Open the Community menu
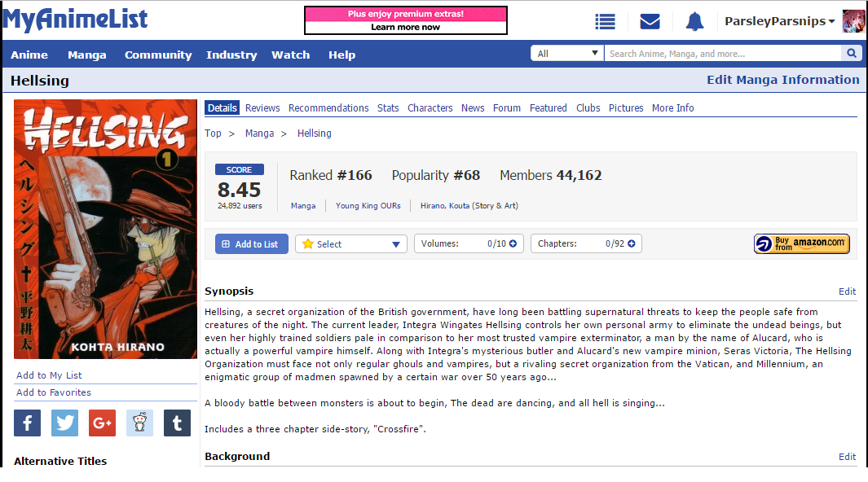The width and height of the screenshot is (868, 482). coord(158,55)
